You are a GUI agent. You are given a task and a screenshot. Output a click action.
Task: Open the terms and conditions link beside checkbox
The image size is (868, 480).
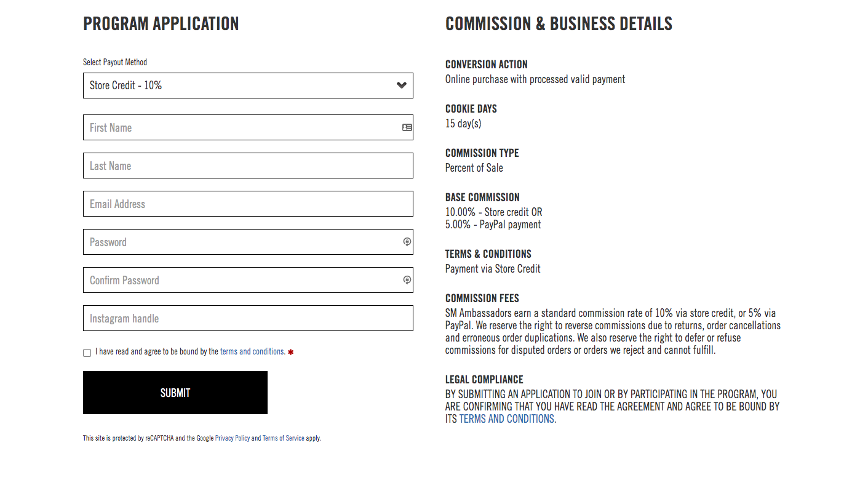252,352
